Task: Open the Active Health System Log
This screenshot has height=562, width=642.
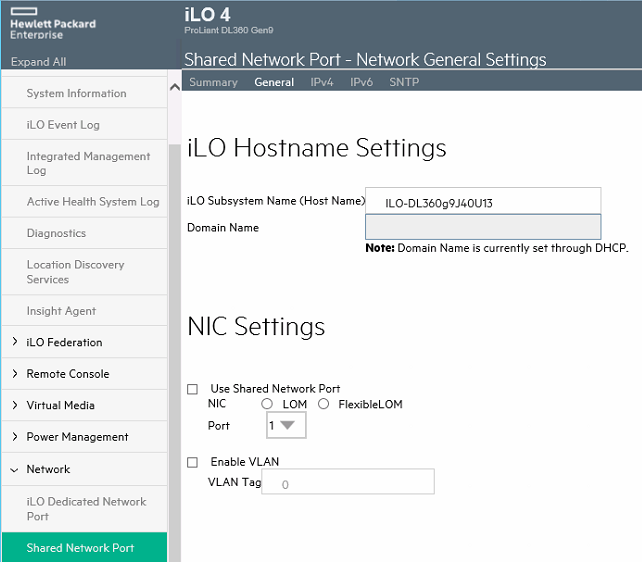Action: point(84,201)
